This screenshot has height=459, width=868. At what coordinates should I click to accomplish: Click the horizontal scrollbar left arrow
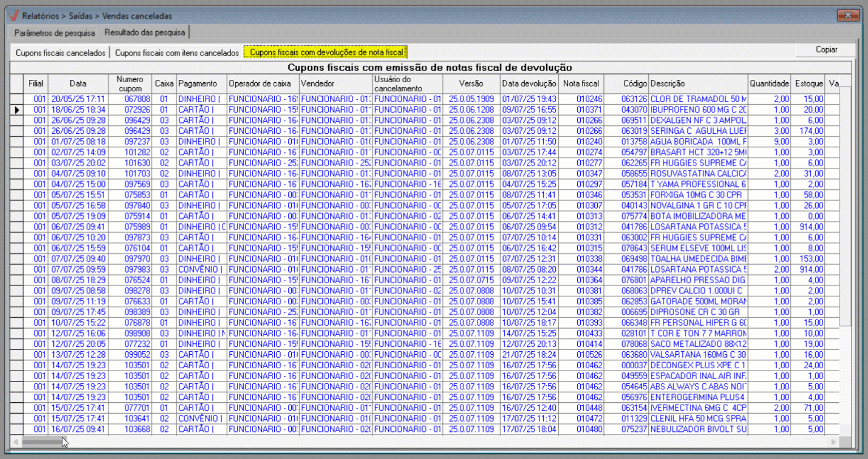16,442
